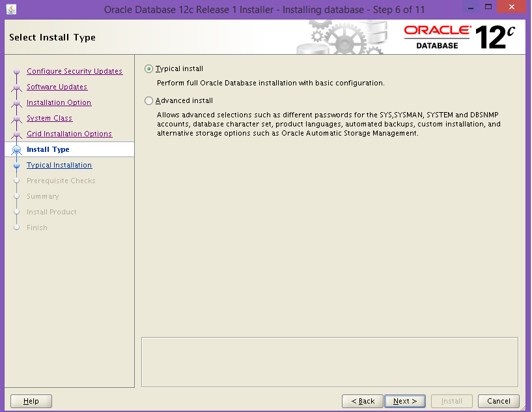This screenshot has height=412, width=532.
Task: Click inside the empty message area
Action: click(329, 362)
